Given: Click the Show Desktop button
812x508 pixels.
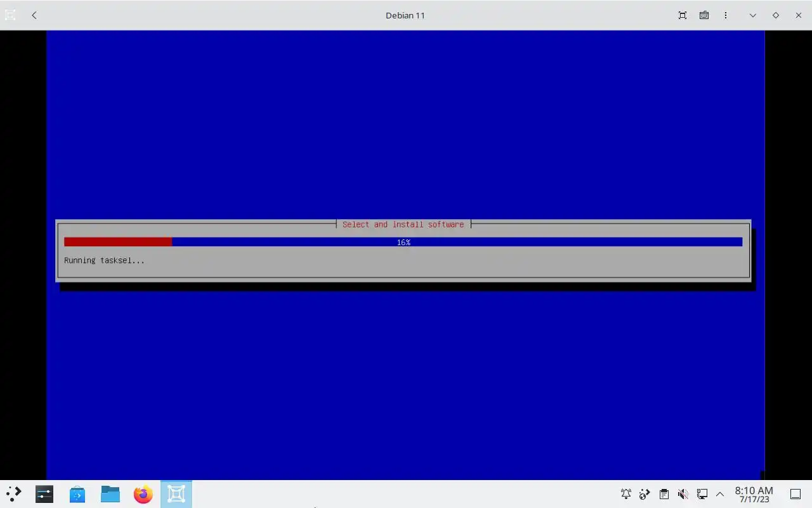Looking at the screenshot, I should pyautogui.click(x=796, y=494).
